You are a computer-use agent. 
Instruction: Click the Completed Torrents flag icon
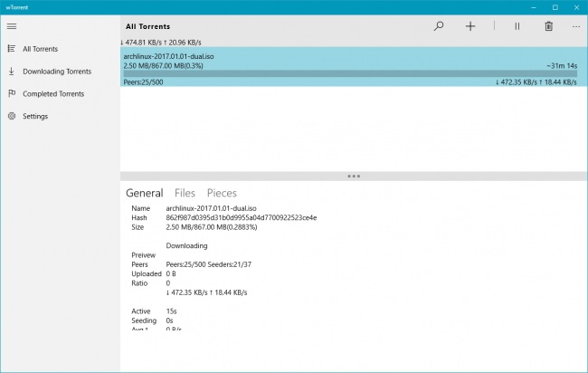pos(12,93)
